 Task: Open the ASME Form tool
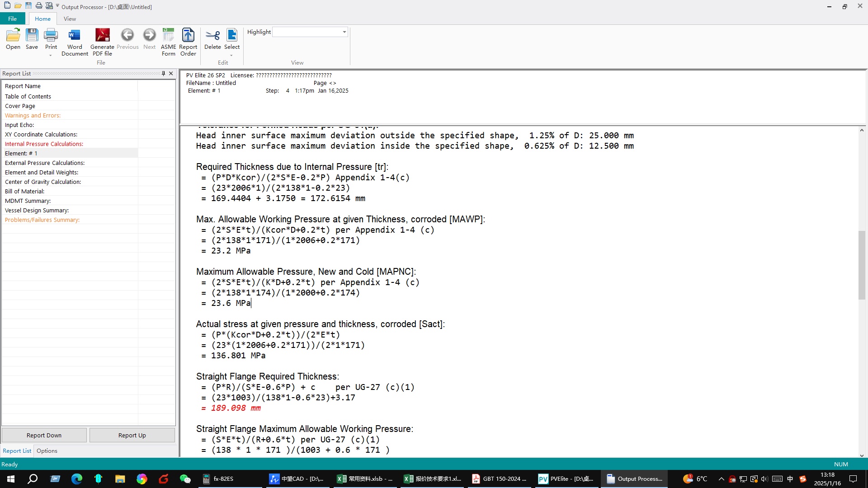168,42
